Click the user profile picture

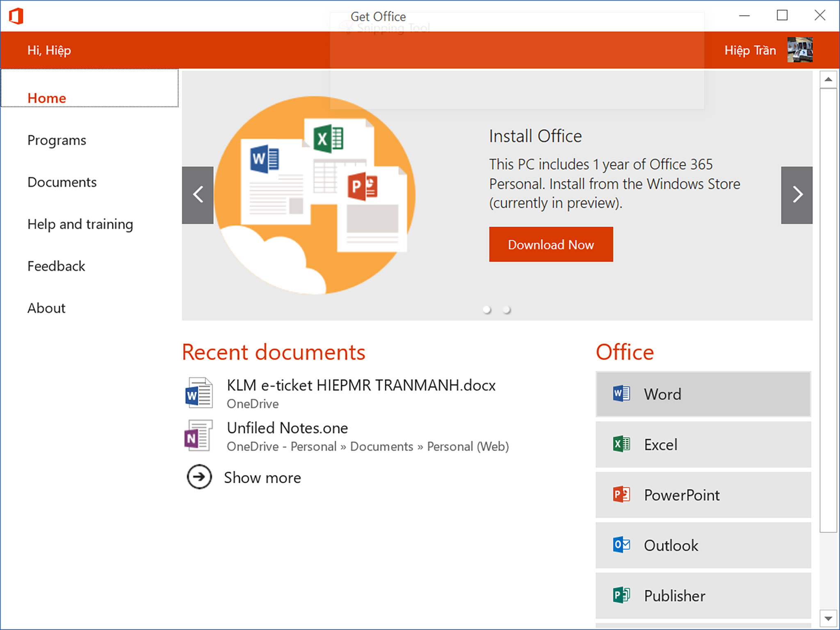(800, 50)
